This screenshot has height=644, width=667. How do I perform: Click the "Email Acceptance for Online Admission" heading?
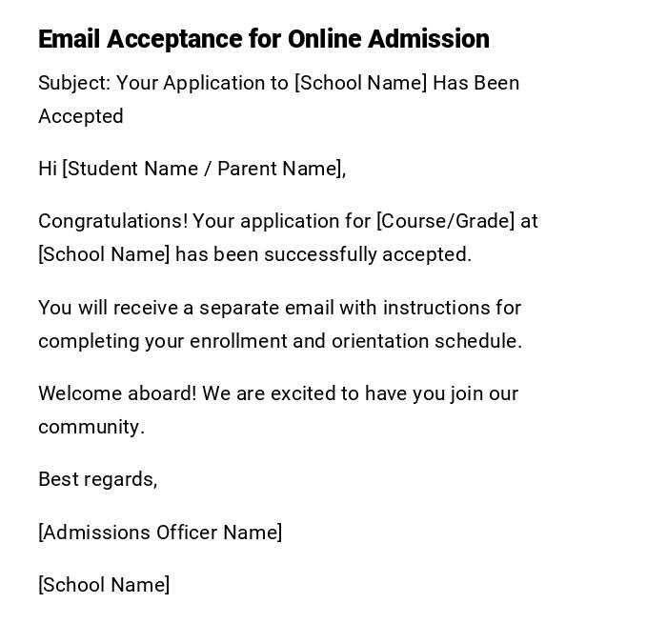click(264, 39)
